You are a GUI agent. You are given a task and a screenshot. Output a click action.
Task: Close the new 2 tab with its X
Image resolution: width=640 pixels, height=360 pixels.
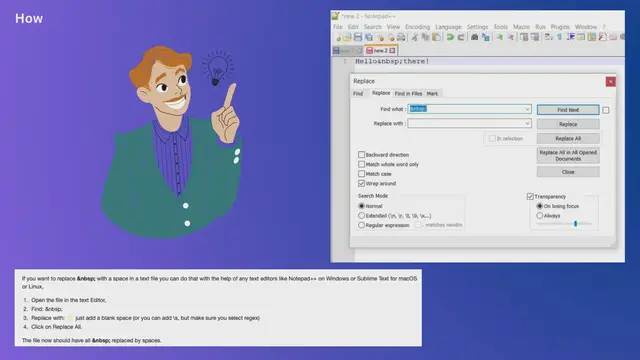pyautogui.click(x=392, y=51)
